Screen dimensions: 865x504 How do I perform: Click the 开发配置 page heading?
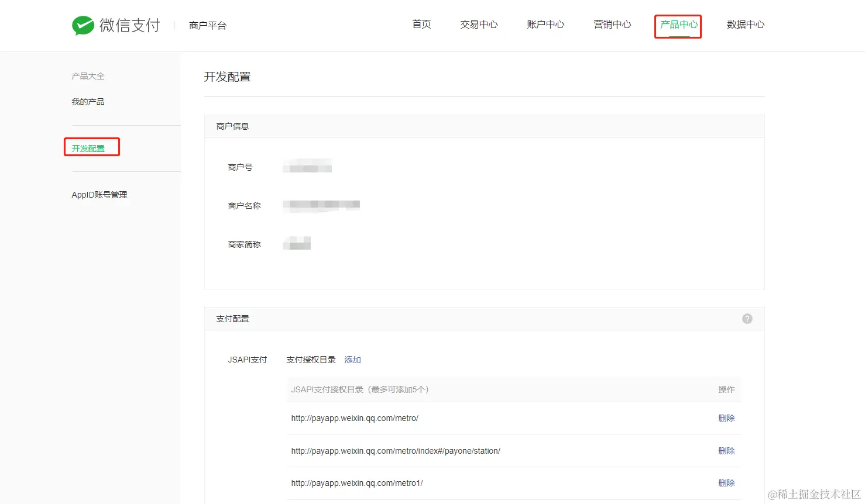coord(227,77)
